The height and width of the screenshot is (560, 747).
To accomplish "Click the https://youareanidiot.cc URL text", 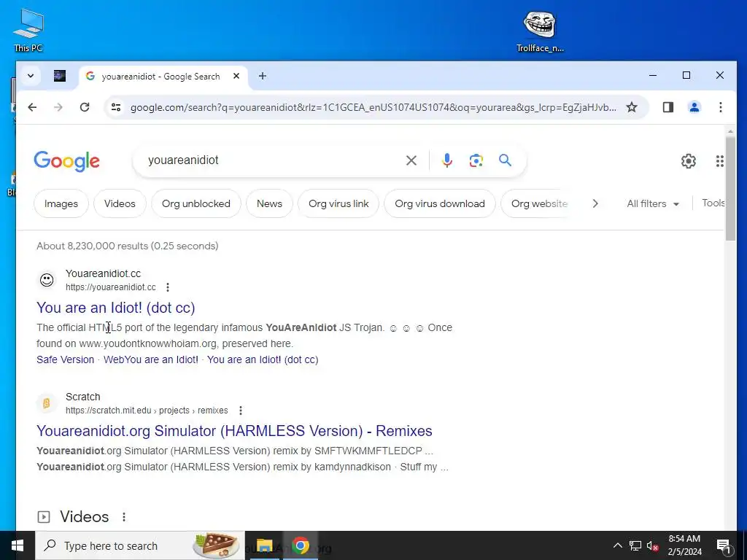I will point(111,287).
